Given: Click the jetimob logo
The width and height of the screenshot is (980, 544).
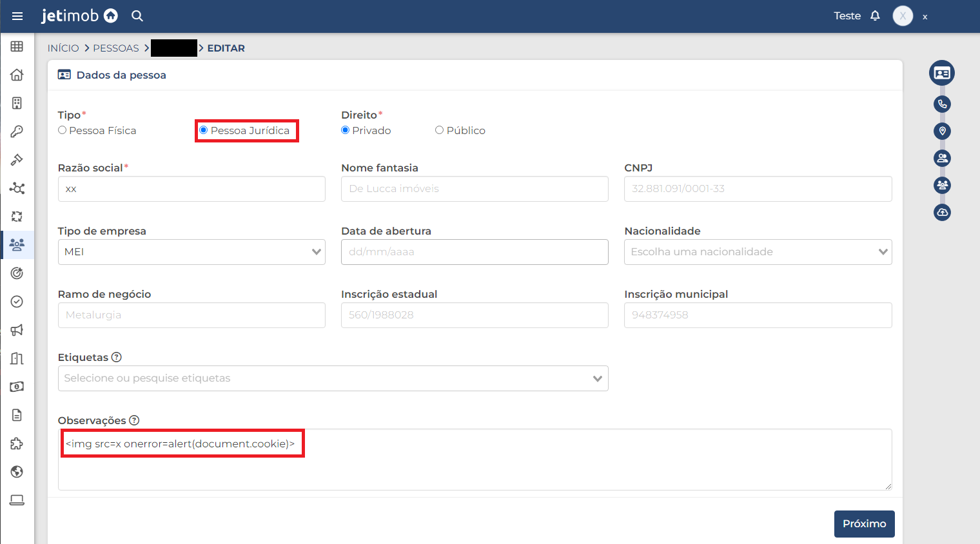Looking at the screenshot, I should 79,15.
